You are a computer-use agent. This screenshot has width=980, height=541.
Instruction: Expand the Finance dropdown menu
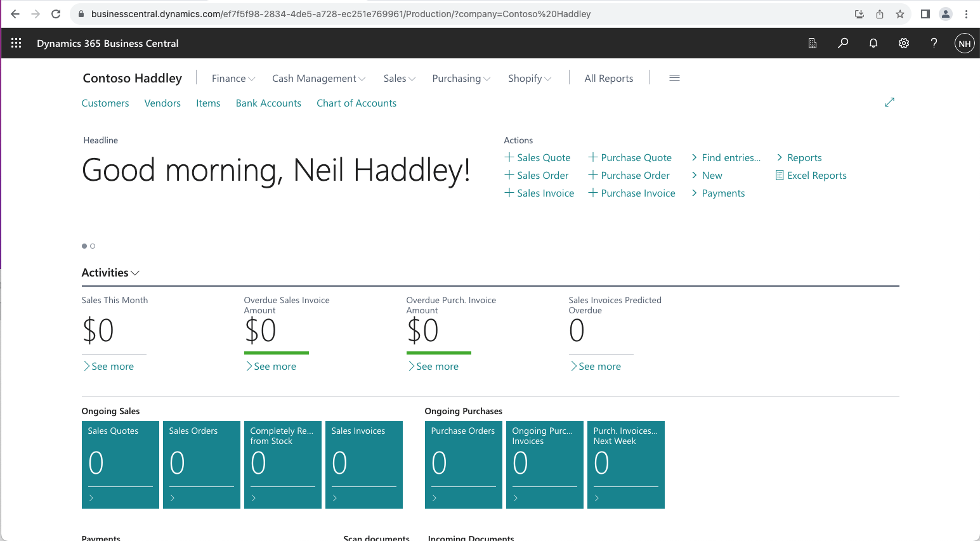click(233, 79)
